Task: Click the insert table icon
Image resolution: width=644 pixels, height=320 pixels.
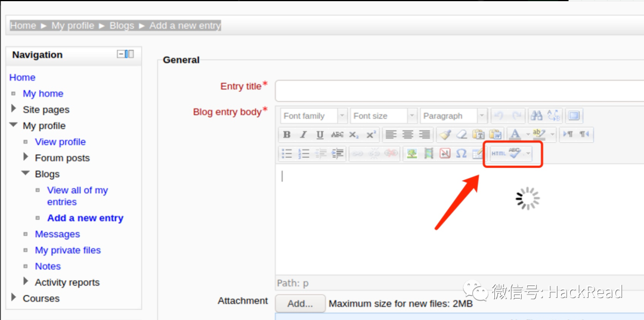Action: [x=477, y=153]
